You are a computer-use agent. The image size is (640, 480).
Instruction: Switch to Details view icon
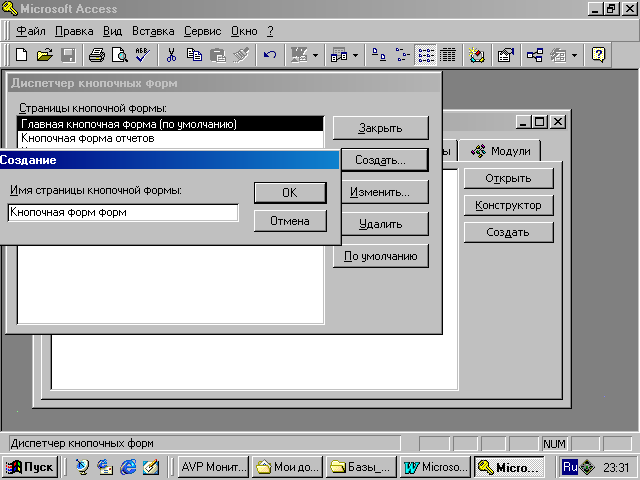pyautogui.click(x=448, y=54)
